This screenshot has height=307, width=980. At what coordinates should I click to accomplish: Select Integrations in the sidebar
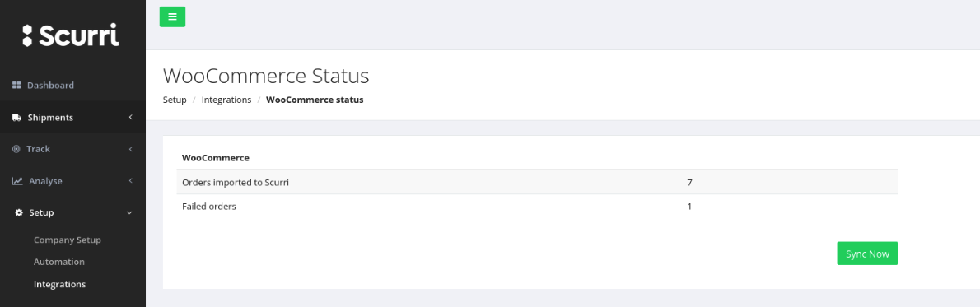59,284
